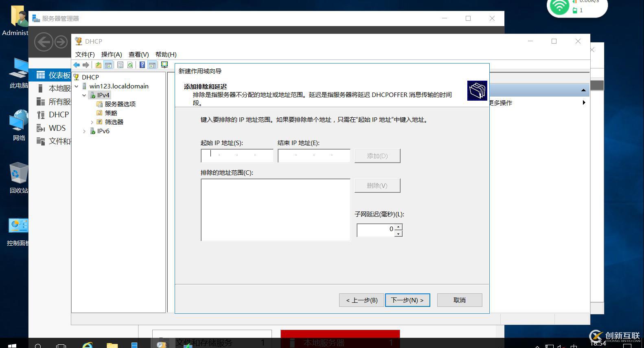This screenshot has width=644, height=348.
Task: Click 更多操作 in Actions pane
Action: [501, 103]
